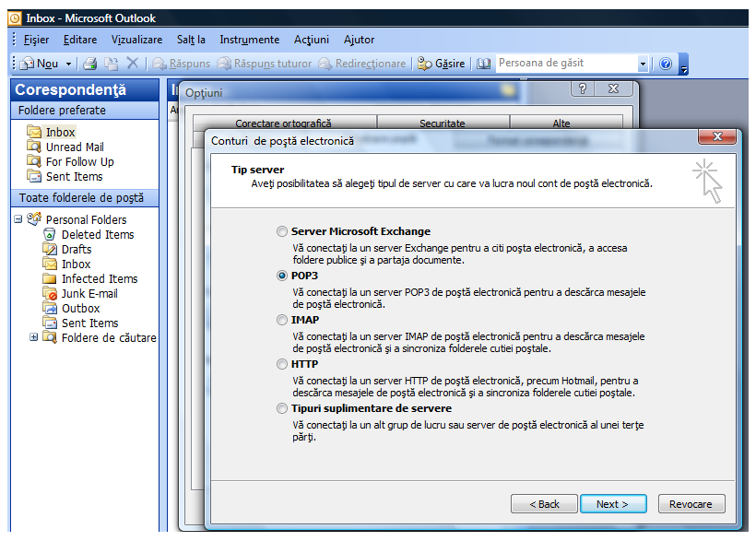This screenshot has width=756, height=541.
Task: Open the Address Book icon
Action: pos(483,64)
